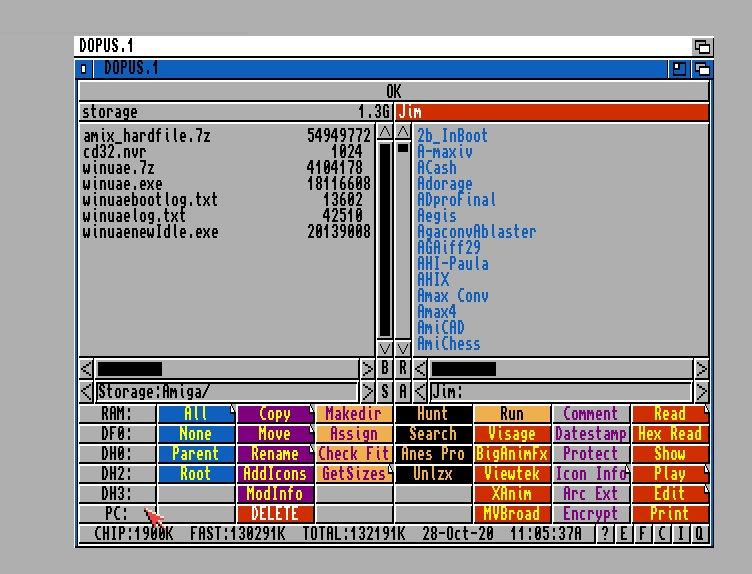Click right pane horizontal scrollbar thumb
The width and height of the screenshot is (752, 574).
coord(464,369)
